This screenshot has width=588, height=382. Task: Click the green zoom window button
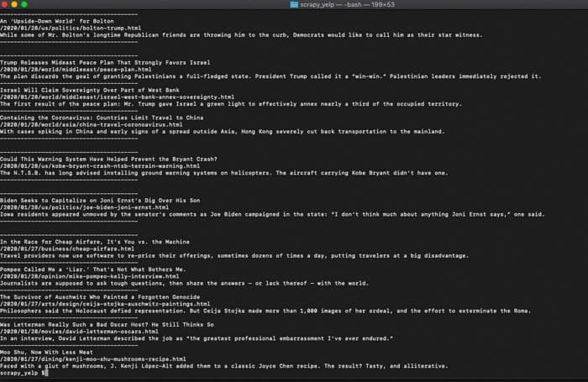coord(24,4)
